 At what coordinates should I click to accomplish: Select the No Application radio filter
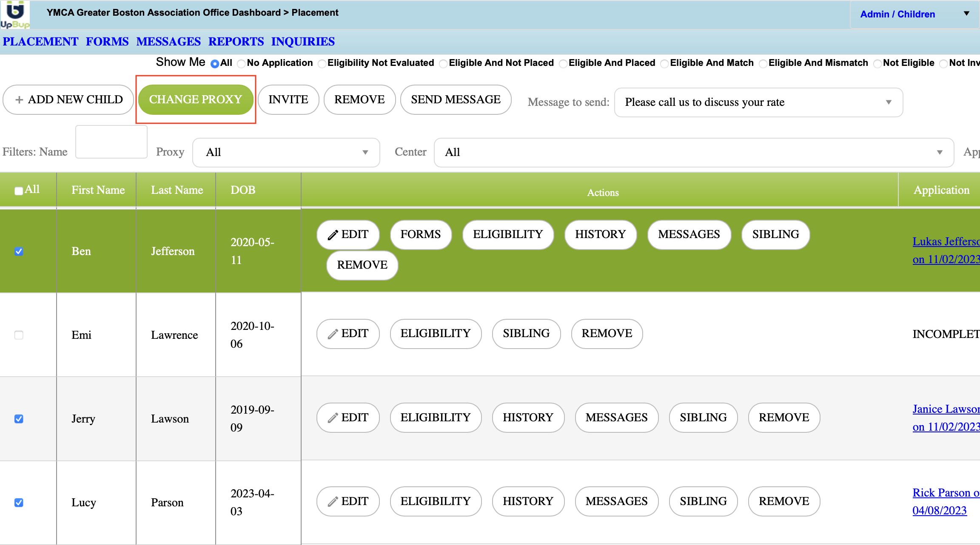click(x=242, y=64)
